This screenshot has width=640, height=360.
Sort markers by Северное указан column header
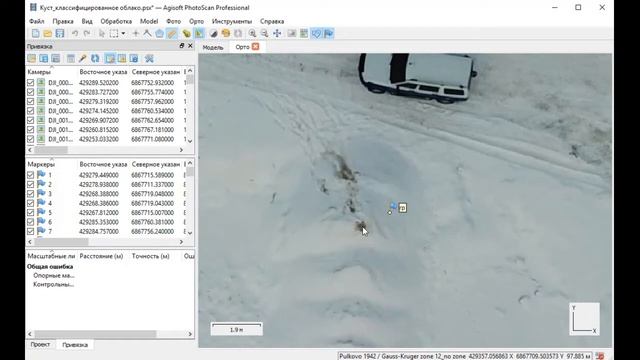156,164
